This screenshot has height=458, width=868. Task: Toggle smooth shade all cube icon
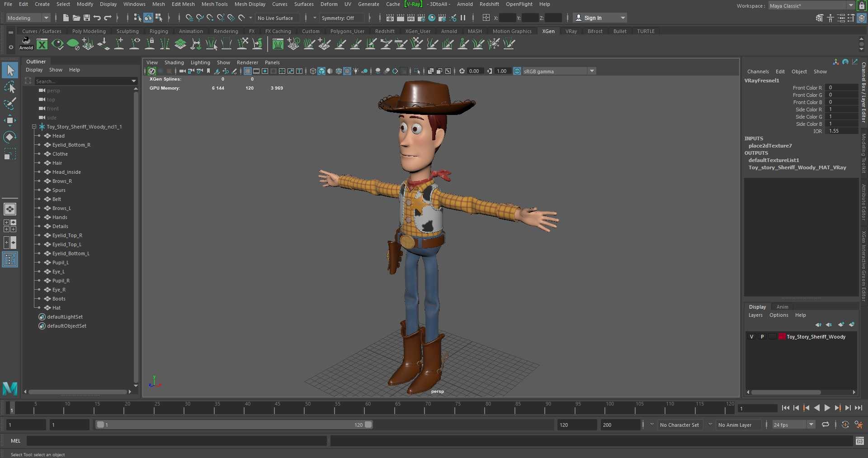tap(321, 71)
